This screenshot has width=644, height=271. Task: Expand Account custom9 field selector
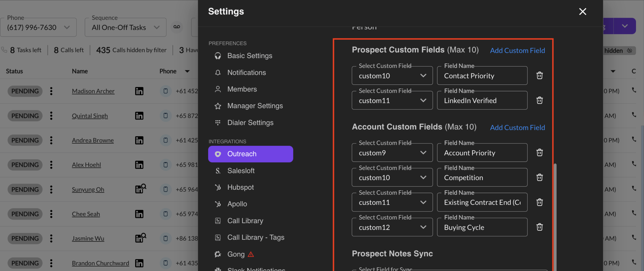(x=392, y=153)
